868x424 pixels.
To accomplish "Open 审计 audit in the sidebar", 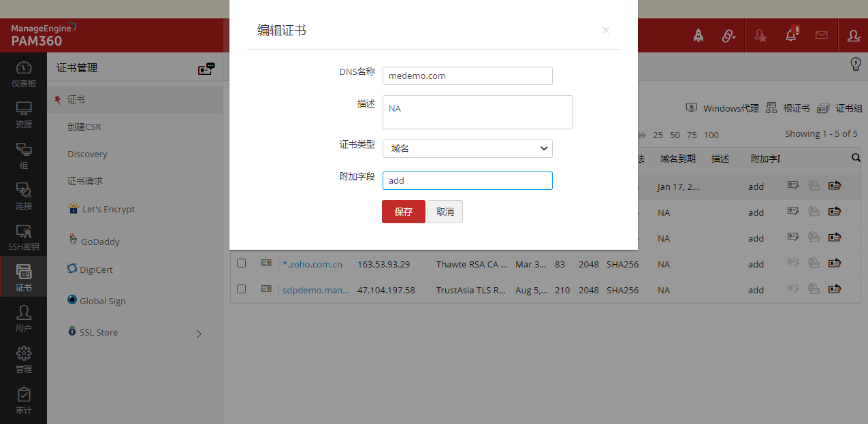I will click(x=24, y=400).
